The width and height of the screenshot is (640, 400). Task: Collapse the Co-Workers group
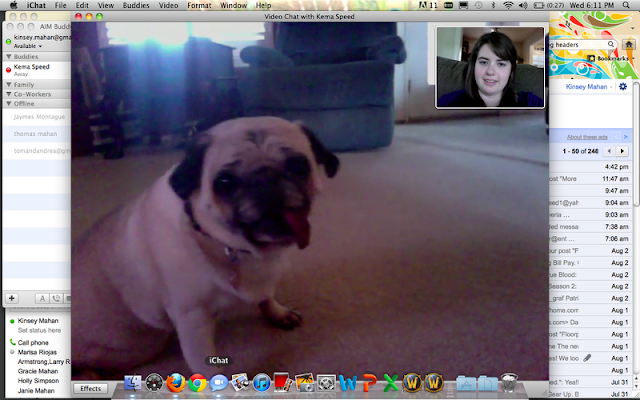(9, 94)
